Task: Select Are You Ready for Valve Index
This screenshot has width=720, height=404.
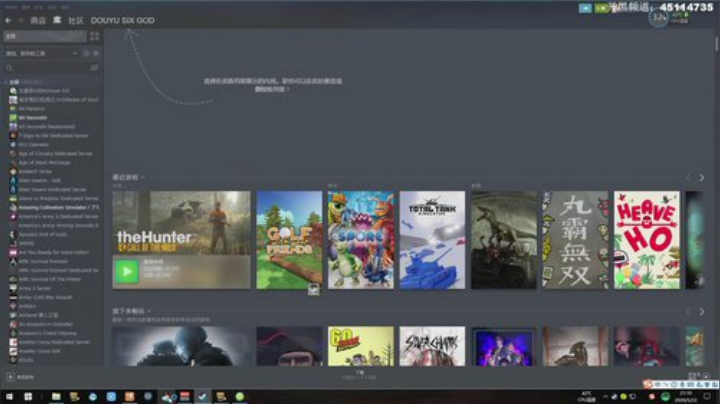Action: tap(54, 252)
